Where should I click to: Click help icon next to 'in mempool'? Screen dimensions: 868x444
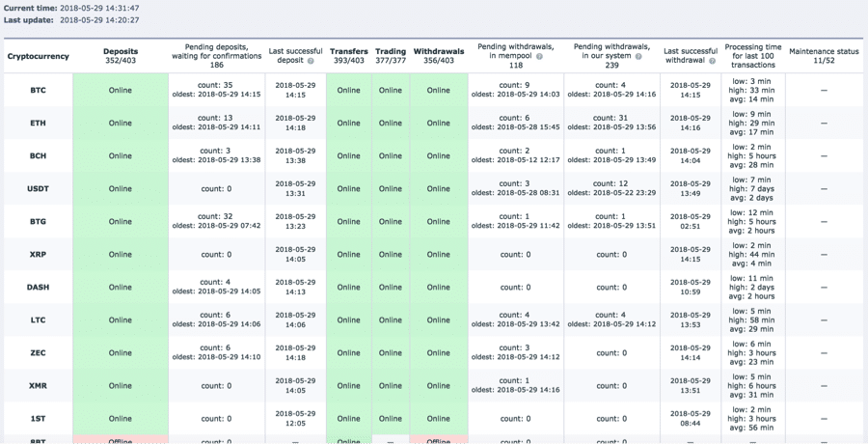[x=539, y=56]
